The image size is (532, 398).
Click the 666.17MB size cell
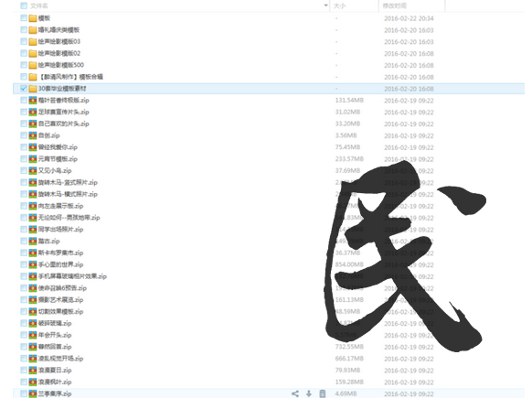(349, 359)
